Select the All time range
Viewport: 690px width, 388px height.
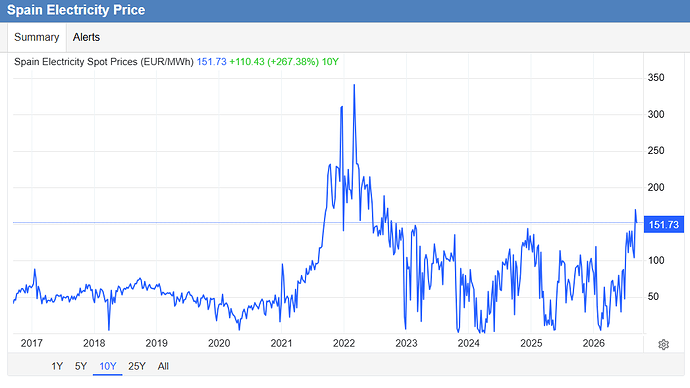tap(163, 366)
